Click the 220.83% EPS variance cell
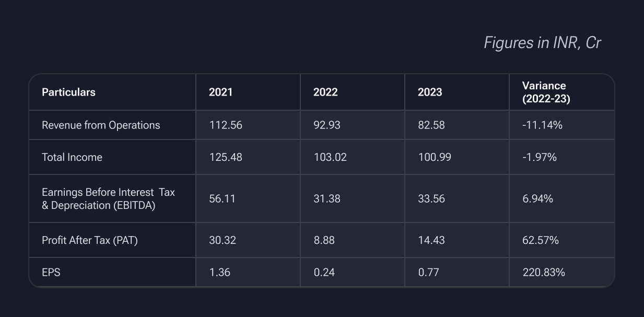 point(544,272)
